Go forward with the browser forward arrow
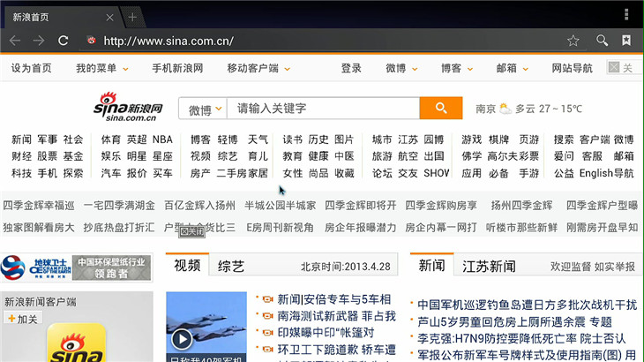The image size is (644, 362). point(39,41)
